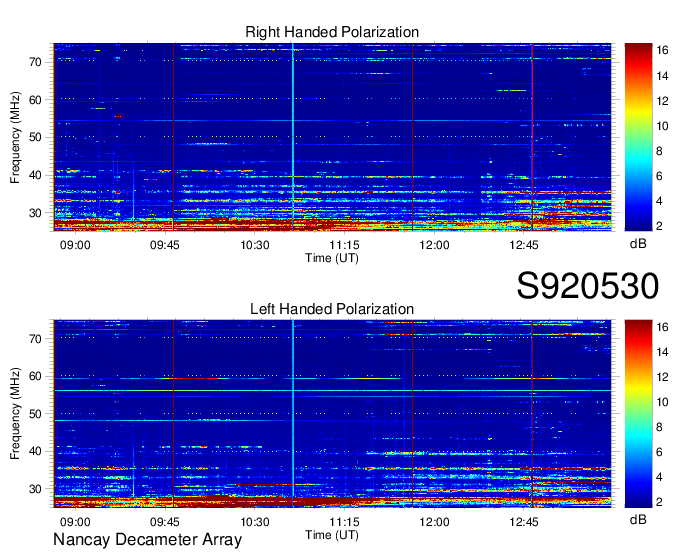This screenshot has height=552, width=680.
Task: Click the 'Frequency (MHz)' label of bottom plot
Action: 15,414
